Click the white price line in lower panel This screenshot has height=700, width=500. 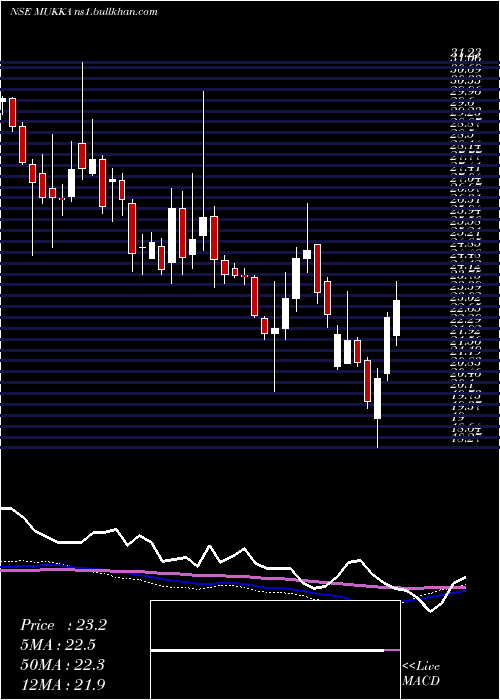(232, 558)
